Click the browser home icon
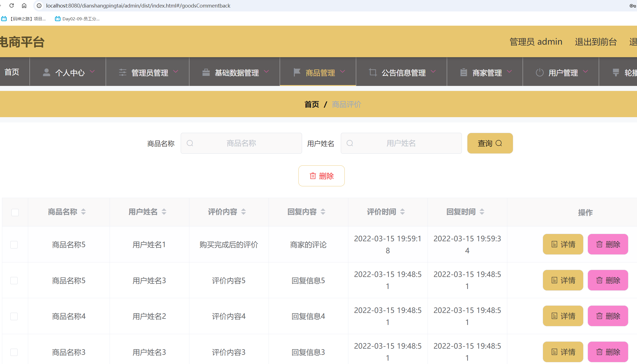Image resolution: width=637 pixels, height=364 pixels. coord(24,6)
